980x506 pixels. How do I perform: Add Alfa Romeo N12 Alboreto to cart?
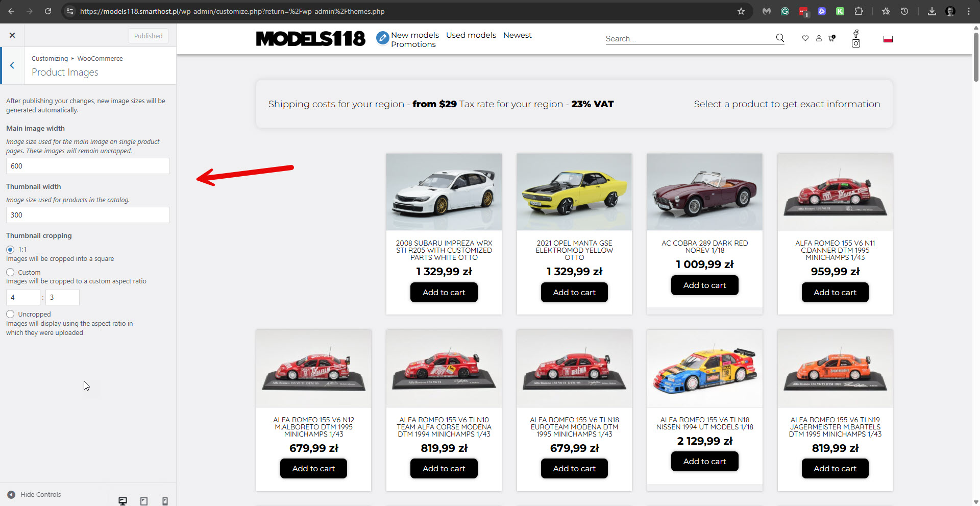pos(313,469)
